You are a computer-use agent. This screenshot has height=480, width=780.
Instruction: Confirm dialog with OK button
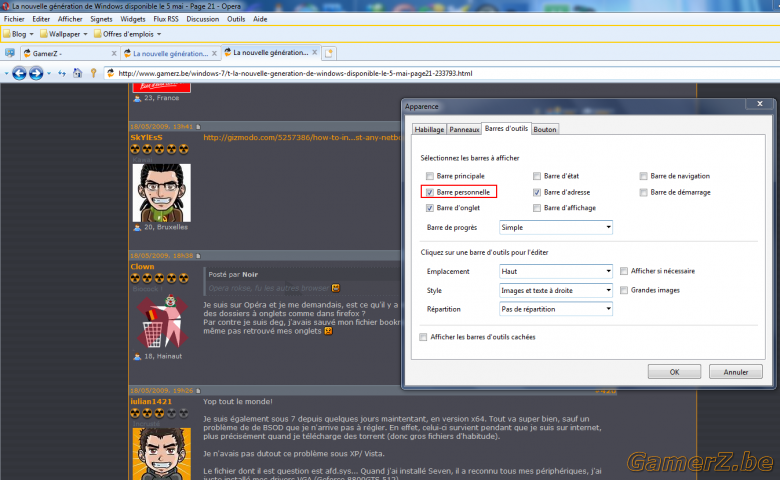coord(674,372)
